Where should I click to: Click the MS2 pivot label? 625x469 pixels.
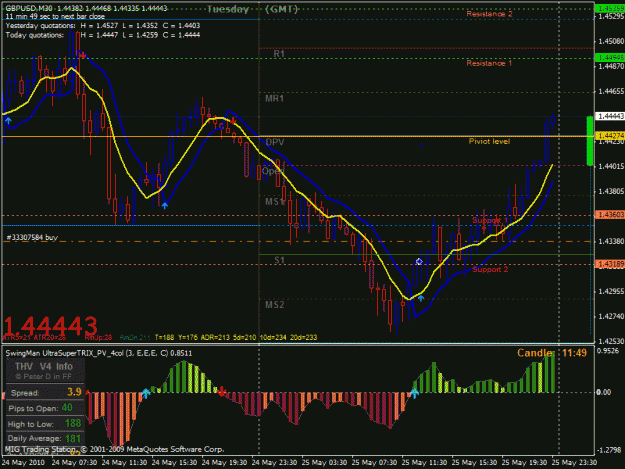click(275, 305)
